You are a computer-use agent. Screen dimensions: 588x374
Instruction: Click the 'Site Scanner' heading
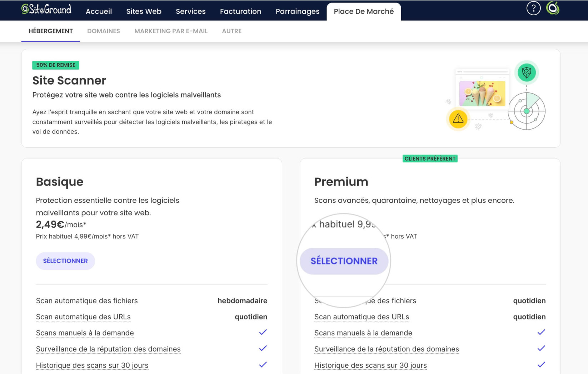click(x=69, y=80)
